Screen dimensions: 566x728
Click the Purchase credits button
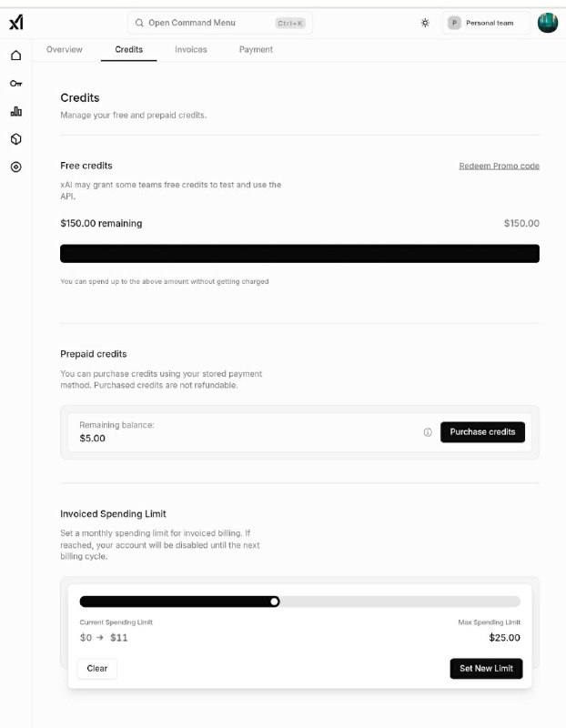pyautogui.click(x=482, y=432)
